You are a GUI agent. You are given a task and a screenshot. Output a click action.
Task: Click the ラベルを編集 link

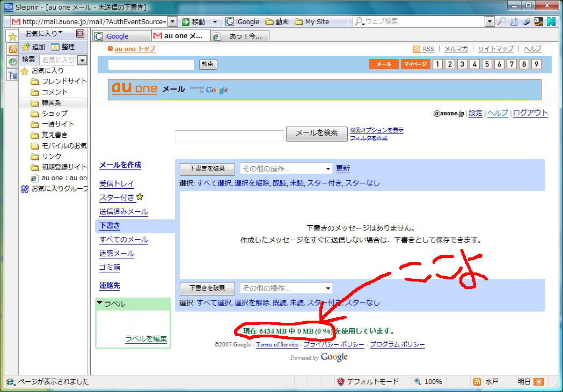point(146,338)
